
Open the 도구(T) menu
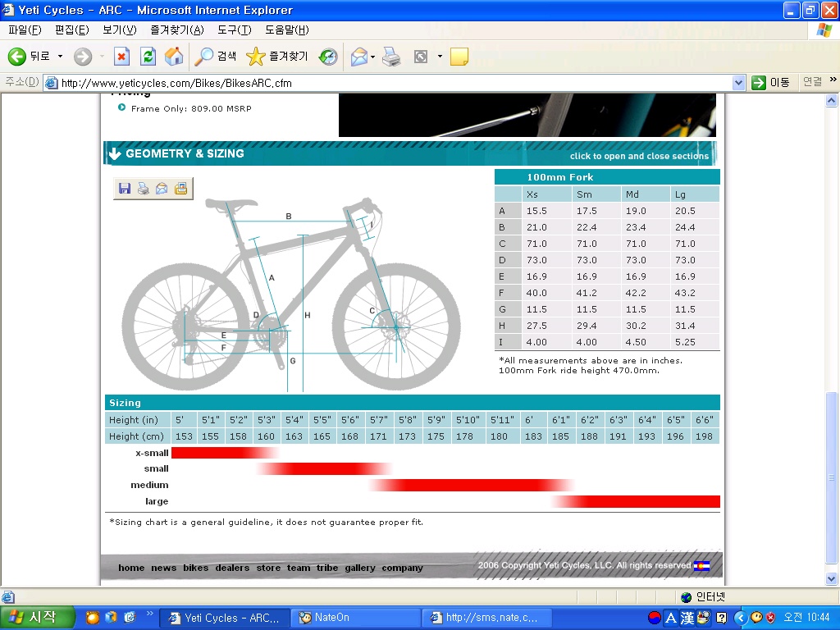tap(234, 30)
